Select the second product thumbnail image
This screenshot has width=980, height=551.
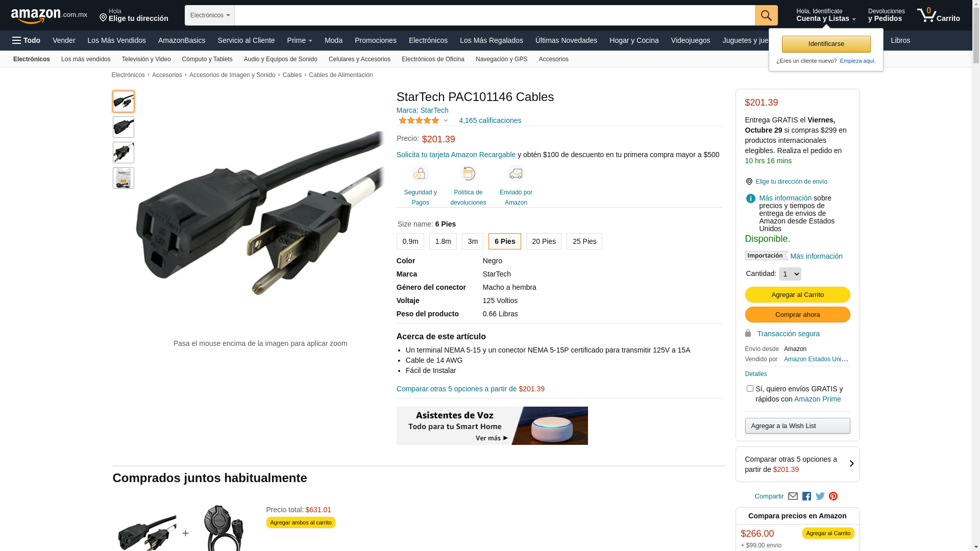click(124, 127)
